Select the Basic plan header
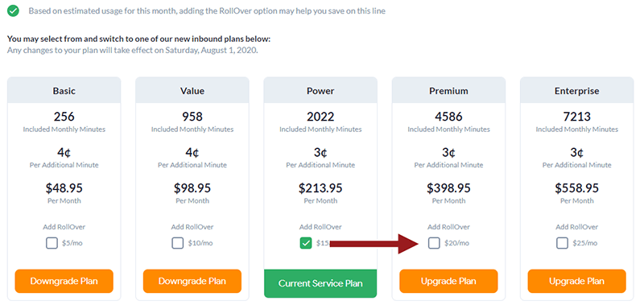Viewport: 644px width, 305px height. (64, 91)
